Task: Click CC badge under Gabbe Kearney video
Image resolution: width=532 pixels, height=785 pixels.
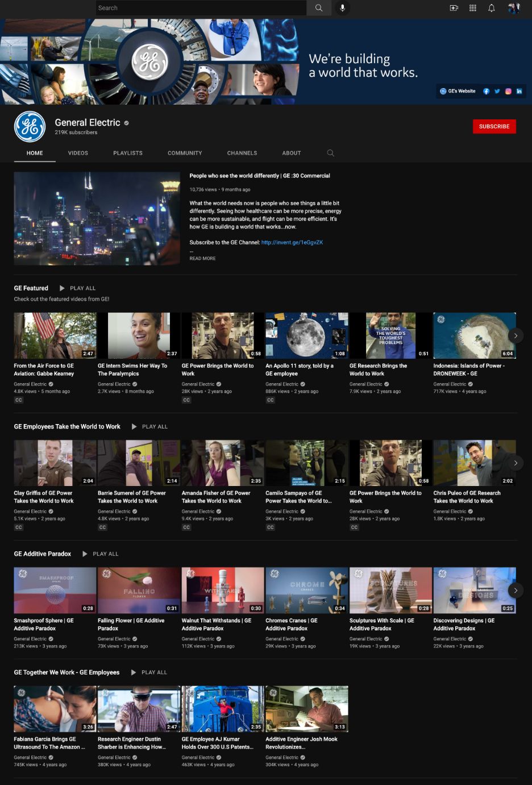Action: [x=19, y=400]
